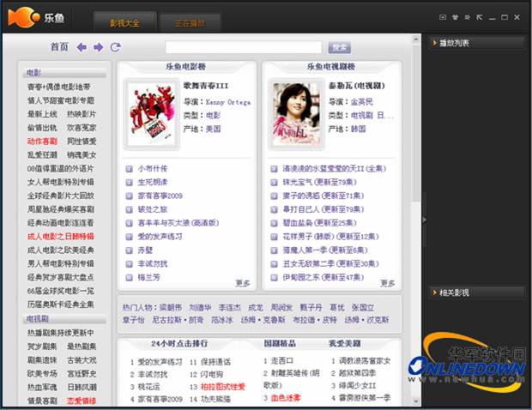Click the refresh page icon
This screenshot has width=532, height=410.
115,47
